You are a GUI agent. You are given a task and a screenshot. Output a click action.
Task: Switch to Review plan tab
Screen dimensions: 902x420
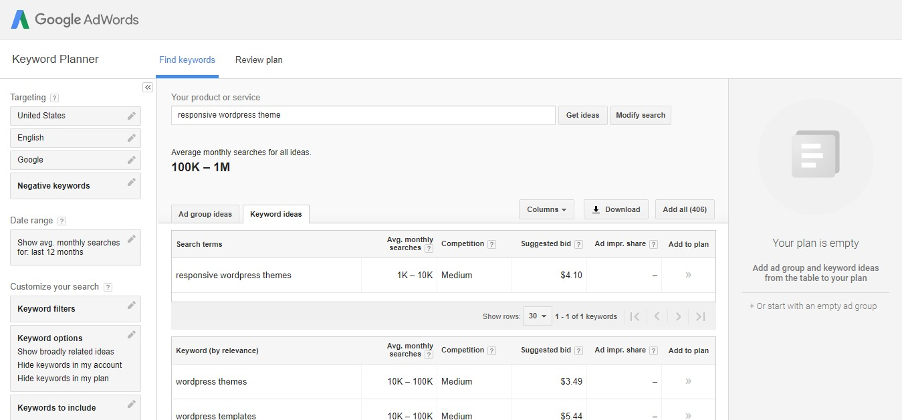tap(259, 60)
